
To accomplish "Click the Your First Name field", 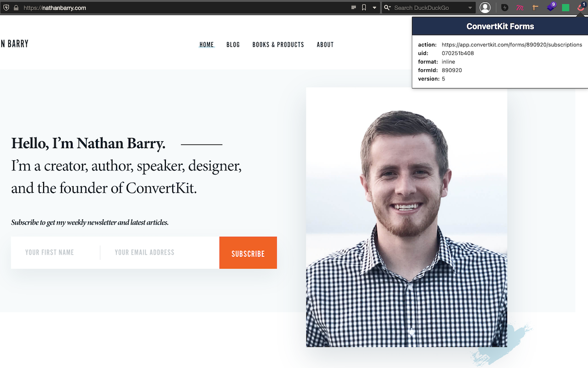I will pyautogui.click(x=56, y=253).
